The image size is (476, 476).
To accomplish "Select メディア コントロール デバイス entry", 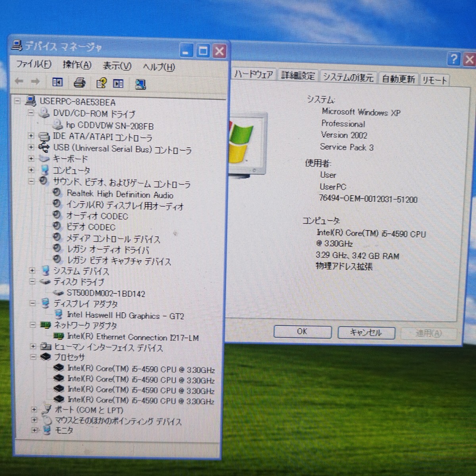I will [x=113, y=238].
